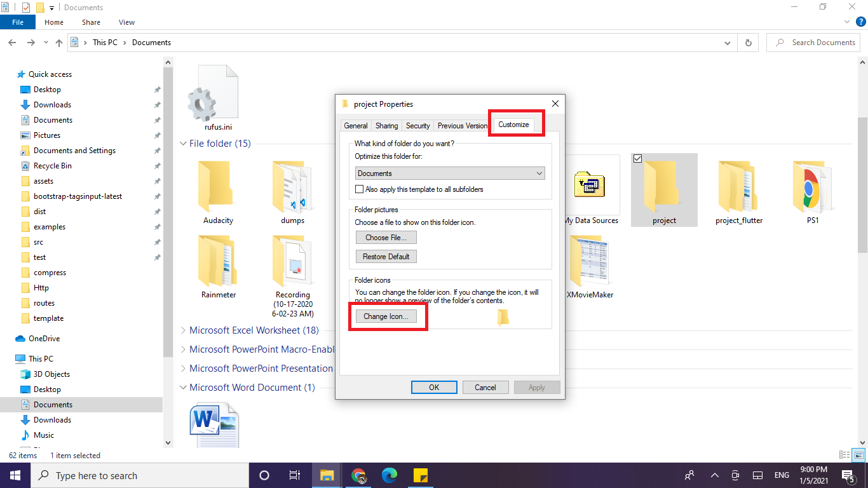The width and height of the screenshot is (868, 488).
Task: Click the Restore Default button
Action: pyautogui.click(x=386, y=257)
